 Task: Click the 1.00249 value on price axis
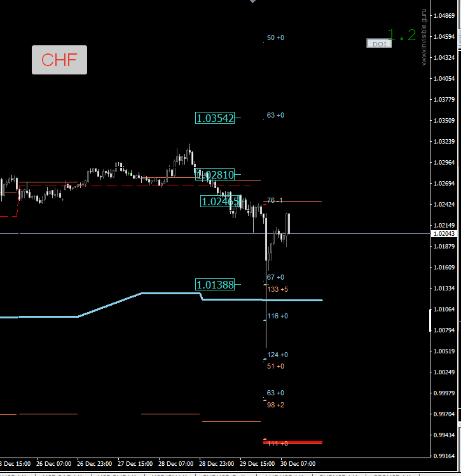444,372
